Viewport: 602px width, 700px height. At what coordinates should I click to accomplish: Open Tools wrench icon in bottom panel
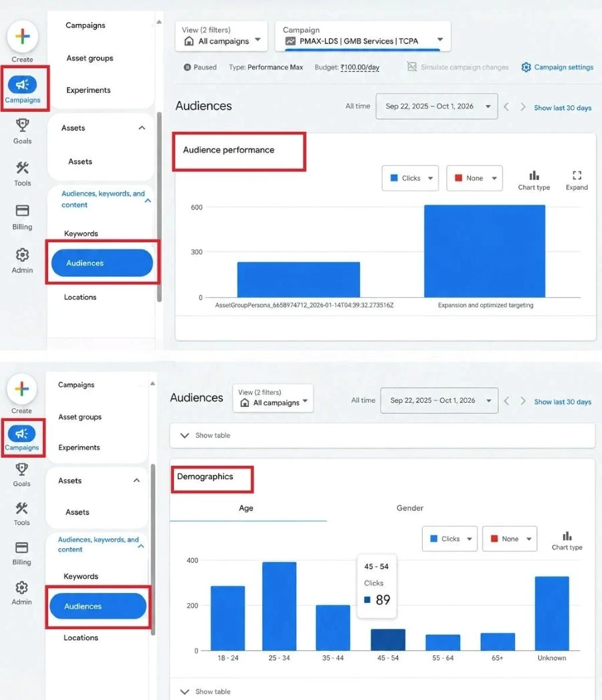point(21,508)
